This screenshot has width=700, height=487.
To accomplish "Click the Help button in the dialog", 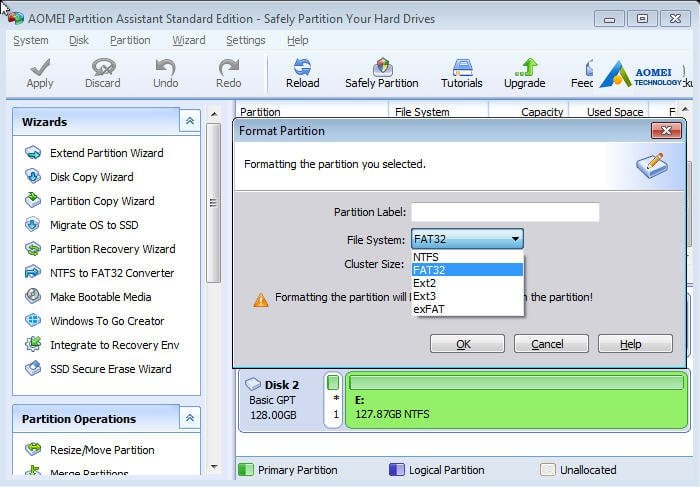I will tap(635, 344).
